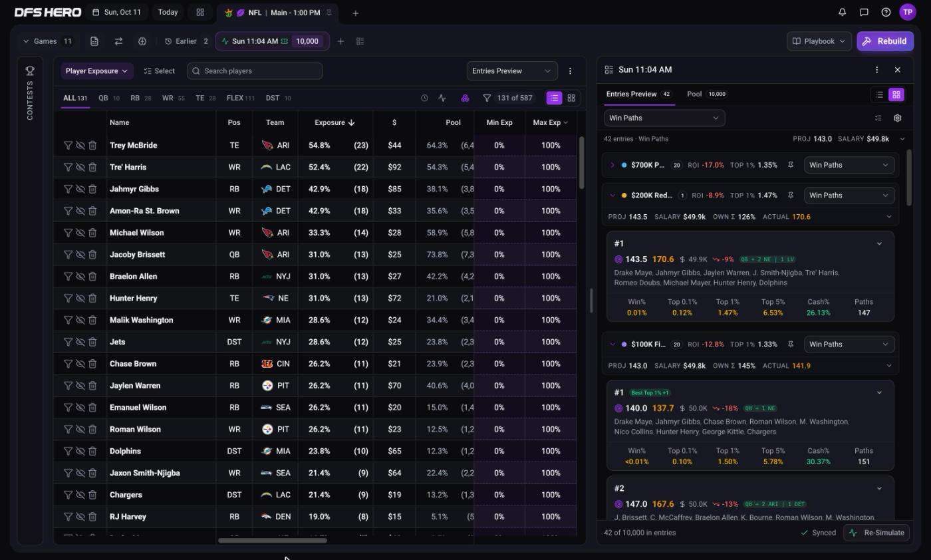
Task: Open the Entries Preview dropdown in table header
Action: (512, 70)
